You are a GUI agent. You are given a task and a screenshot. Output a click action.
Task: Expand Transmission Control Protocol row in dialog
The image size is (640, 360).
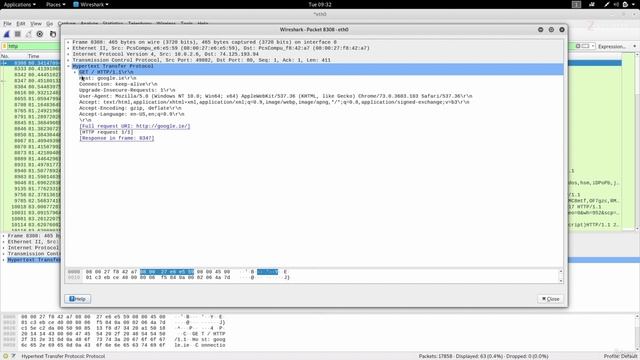[68, 60]
